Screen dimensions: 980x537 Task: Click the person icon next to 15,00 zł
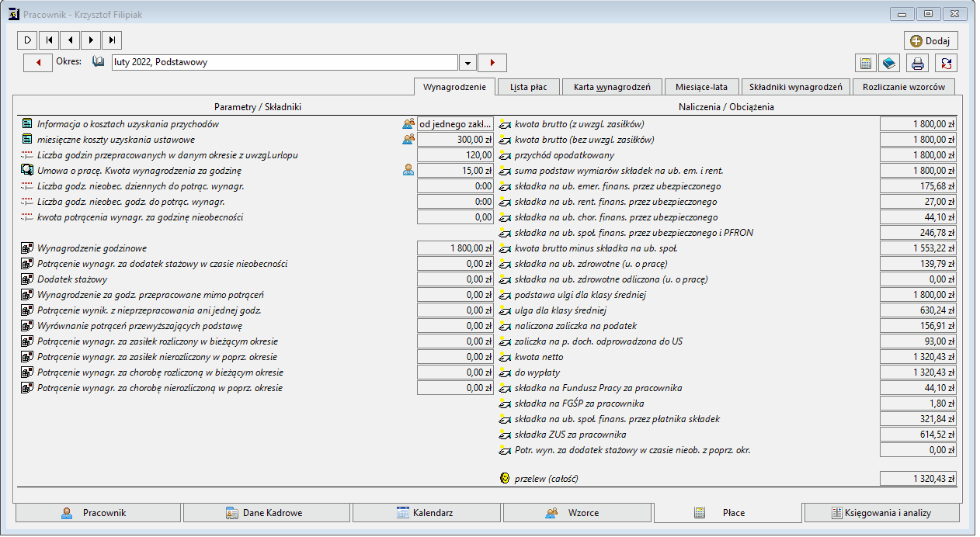408,171
